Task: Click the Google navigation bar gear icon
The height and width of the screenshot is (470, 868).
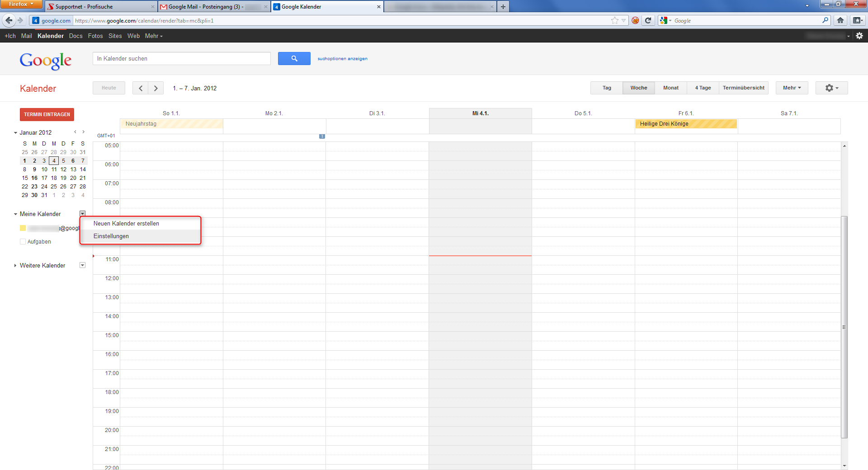Action: click(859, 36)
